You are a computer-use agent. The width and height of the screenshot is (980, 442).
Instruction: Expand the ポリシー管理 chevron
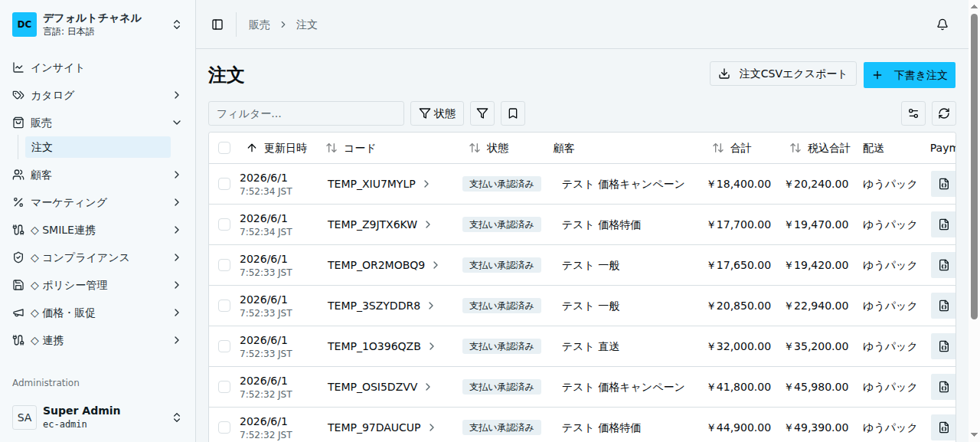177,285
